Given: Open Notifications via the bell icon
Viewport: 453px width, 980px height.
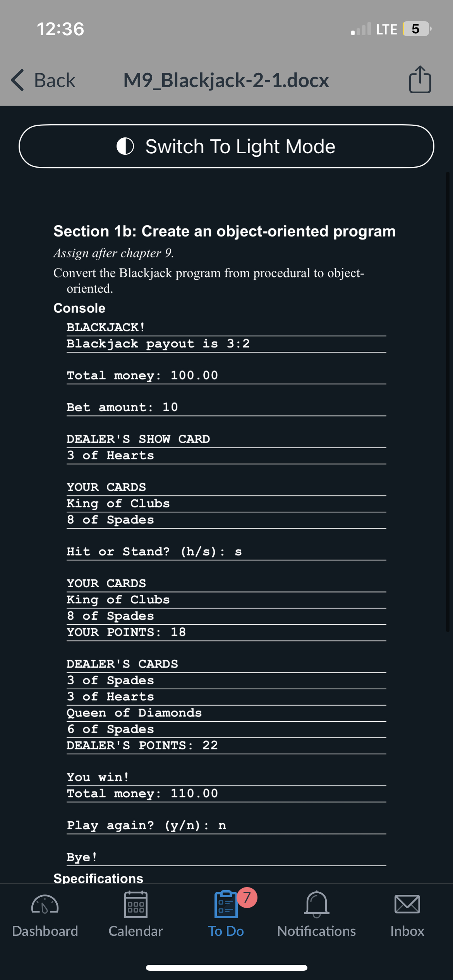Looking at the screenshot, I should click(316, 903).
